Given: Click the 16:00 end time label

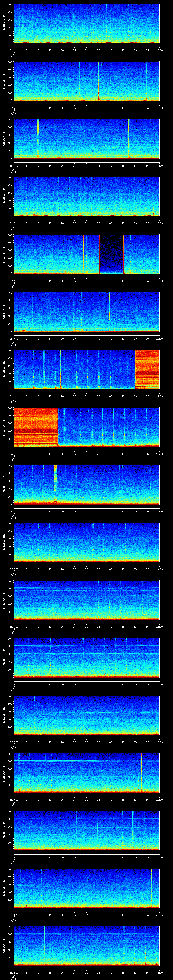Looking at the screenshot, I should (159, 108).
